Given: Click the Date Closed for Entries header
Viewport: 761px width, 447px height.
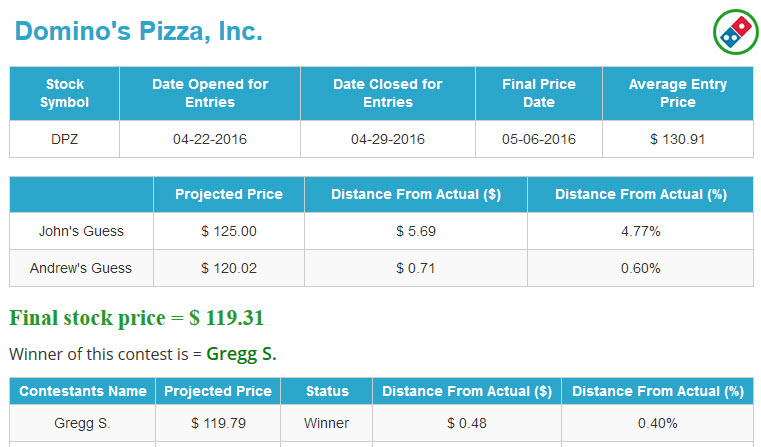Looking at the screenshot, I should tap(388, 93).
